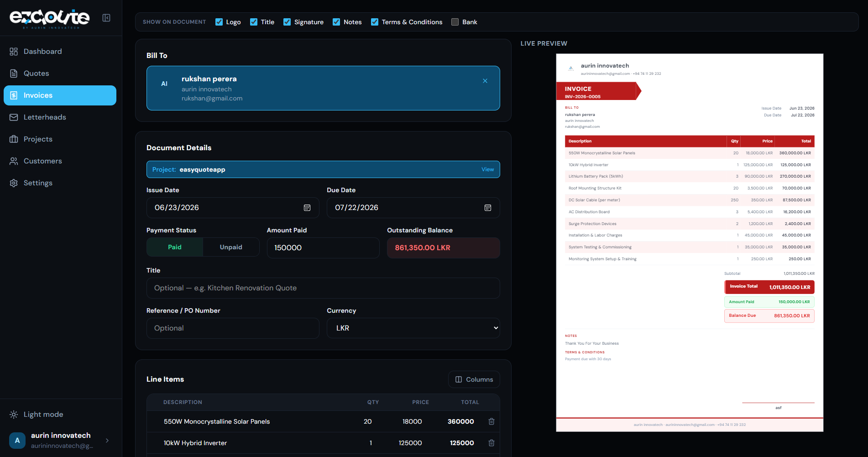Open the Quotes page

pos(60,74)
